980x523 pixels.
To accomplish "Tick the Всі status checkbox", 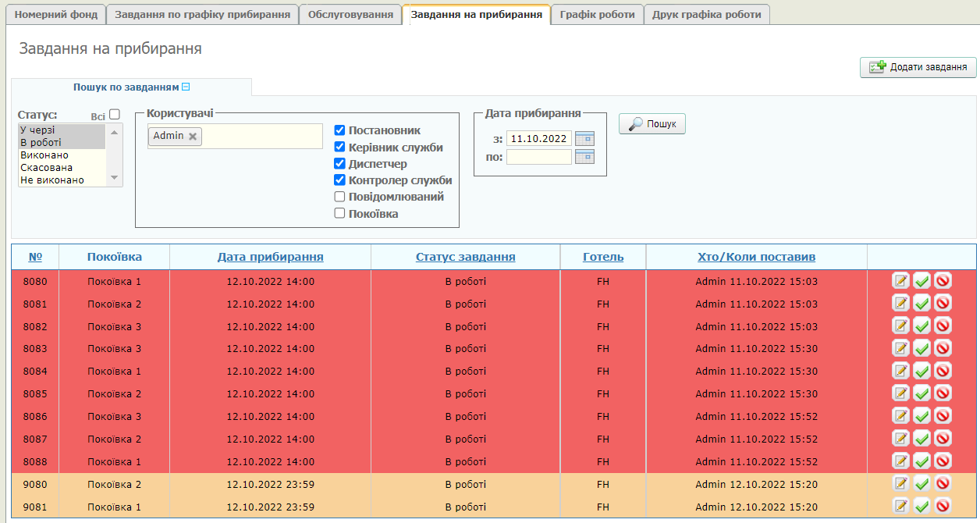I will [x=115, y=115].
